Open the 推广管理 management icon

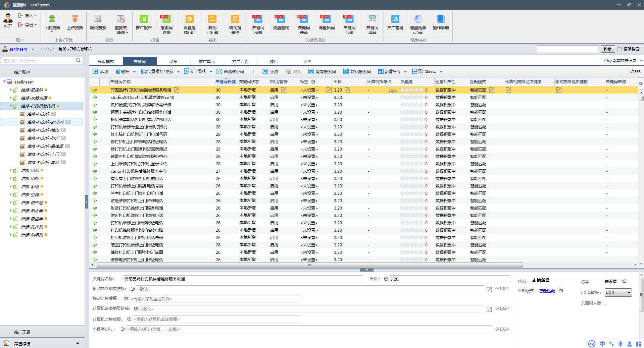395,19
